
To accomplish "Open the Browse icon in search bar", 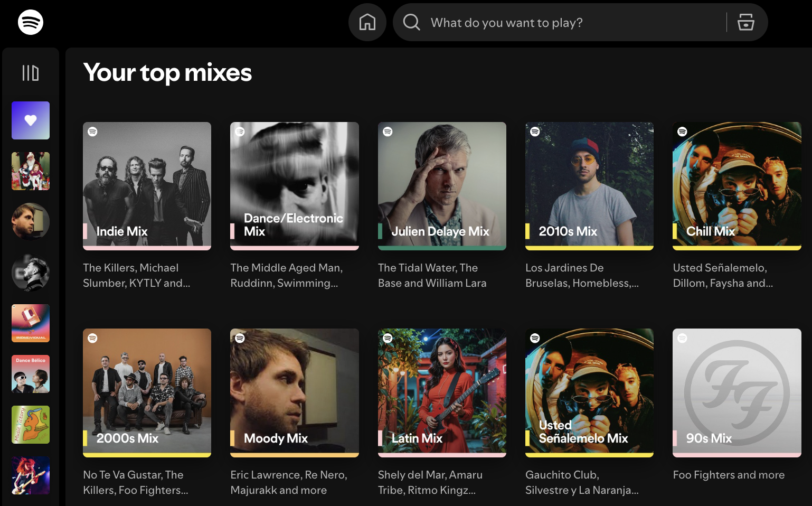I will click(745, 22).
